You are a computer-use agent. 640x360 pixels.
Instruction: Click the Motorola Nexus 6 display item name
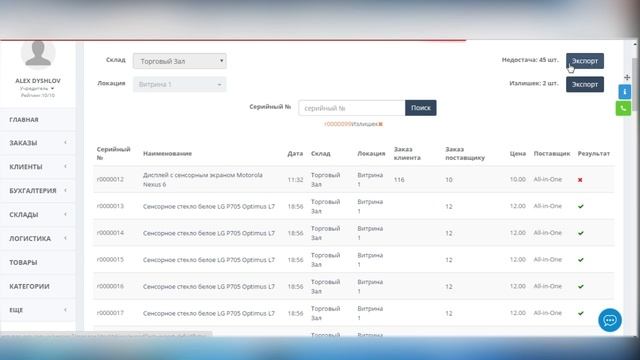203,180
